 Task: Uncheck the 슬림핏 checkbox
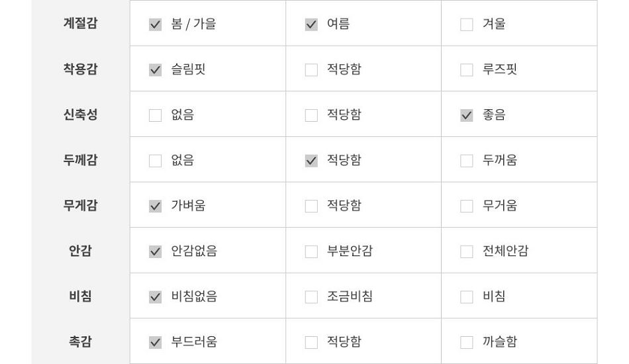[155, 69]
